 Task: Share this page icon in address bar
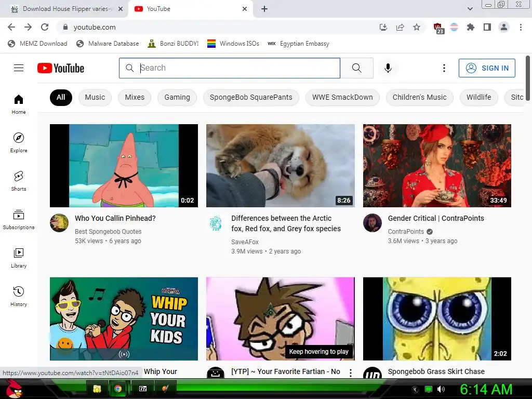coord(400,27)
